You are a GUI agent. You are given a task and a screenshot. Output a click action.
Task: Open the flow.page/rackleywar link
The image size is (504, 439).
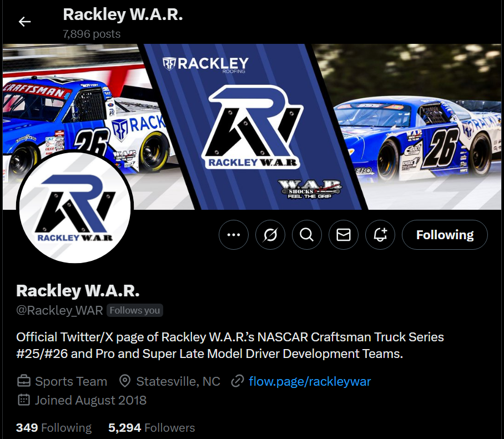coord(310,381)
